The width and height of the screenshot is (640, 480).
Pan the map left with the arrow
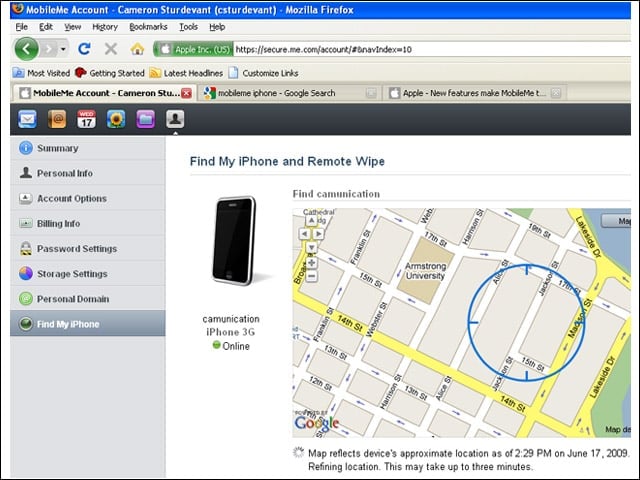(x=304, y=234)
